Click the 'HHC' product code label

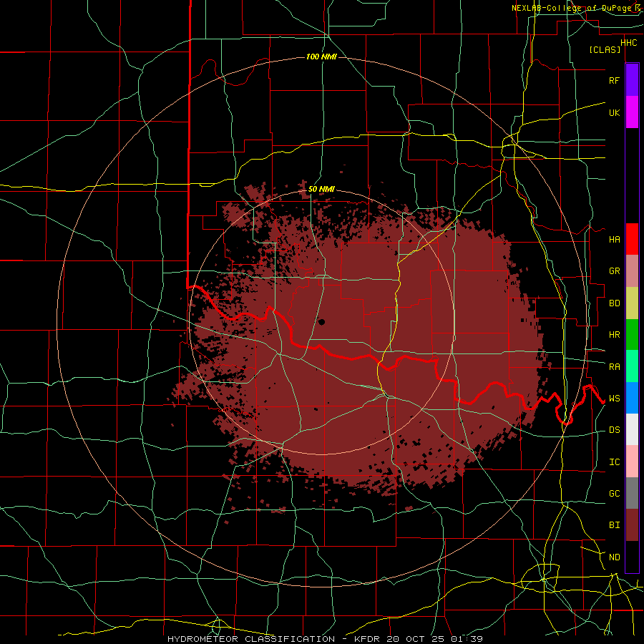[629, 43]
